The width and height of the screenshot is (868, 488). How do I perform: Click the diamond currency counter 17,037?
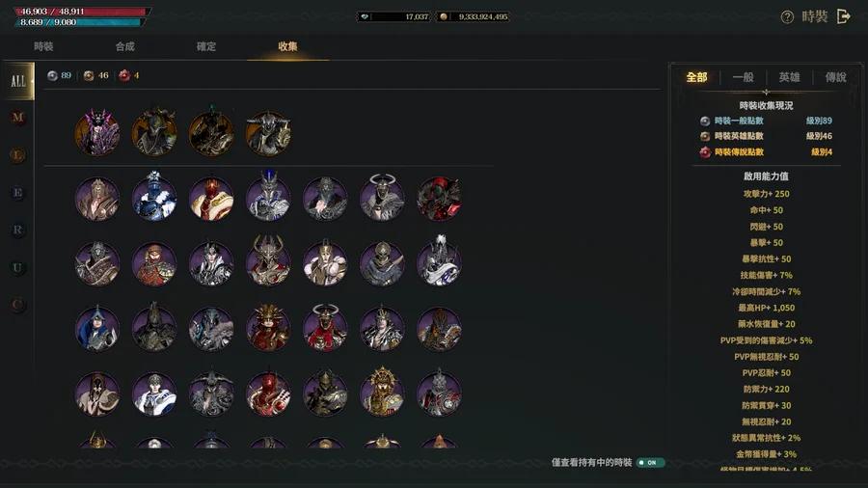[393, 17]
